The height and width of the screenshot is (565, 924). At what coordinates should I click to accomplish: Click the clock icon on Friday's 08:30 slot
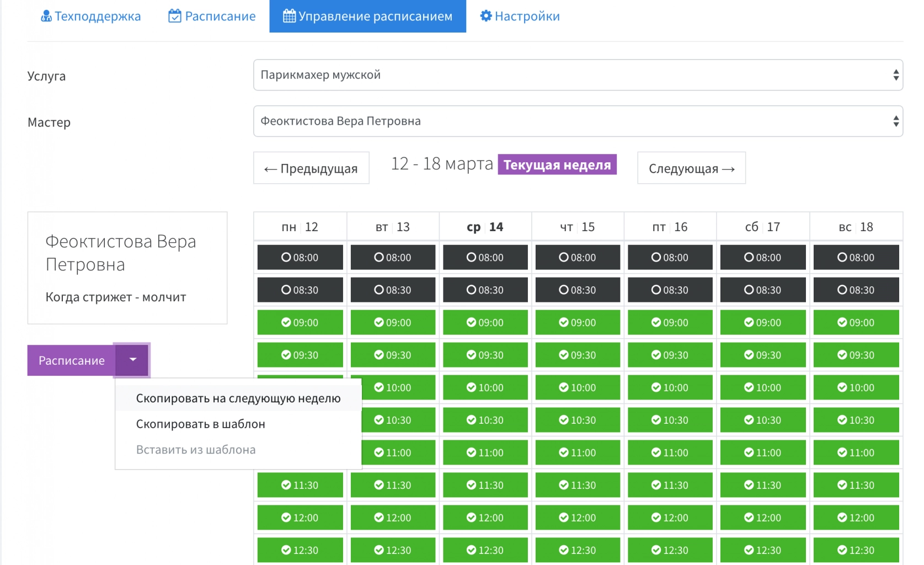[x=656, y=290]
